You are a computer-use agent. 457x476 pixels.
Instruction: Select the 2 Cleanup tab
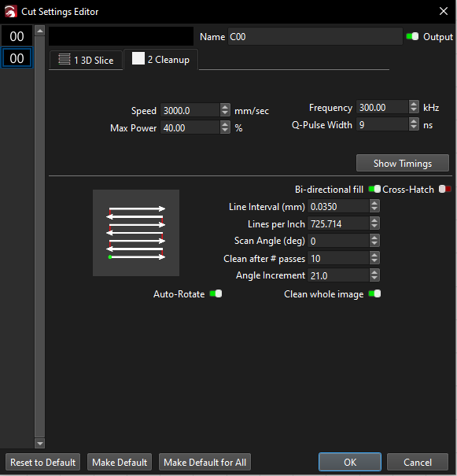point(160,59)
